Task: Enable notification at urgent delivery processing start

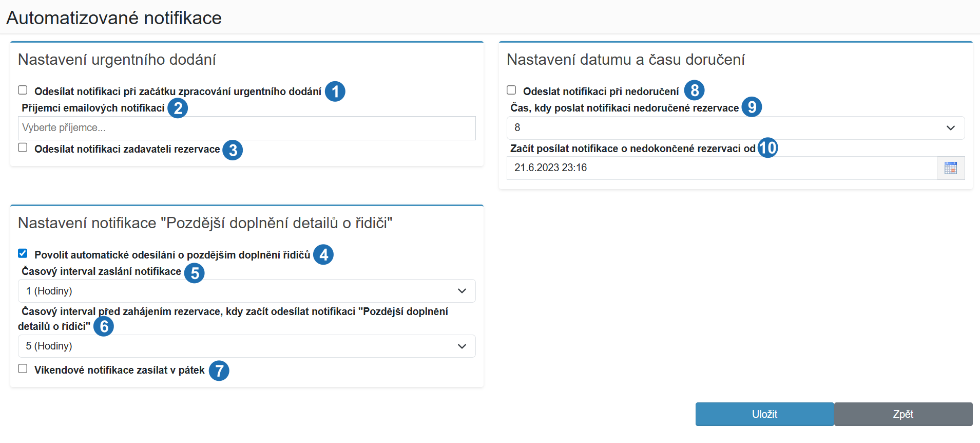Action: (23, 90)
